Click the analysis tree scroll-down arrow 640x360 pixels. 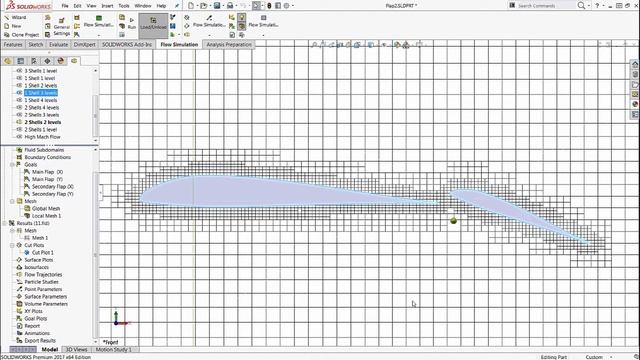coord(96,342)
